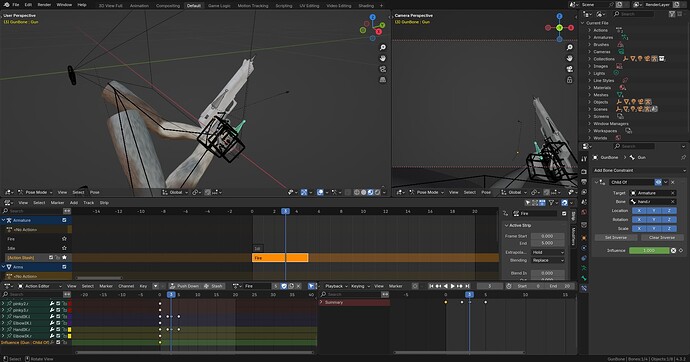Viewport: 690px width, 362px height.
Task: Click the Stash action button
Action: (213, 286)
